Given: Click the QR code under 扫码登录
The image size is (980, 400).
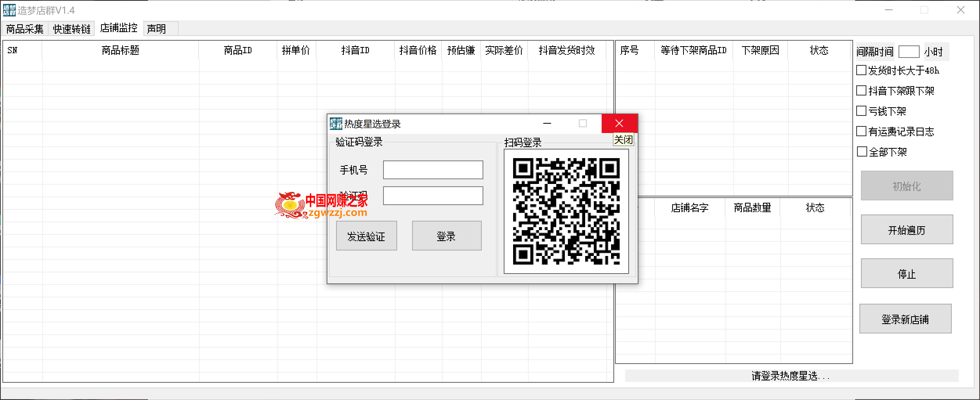Looking at the screenshot, I should point(566,211).
